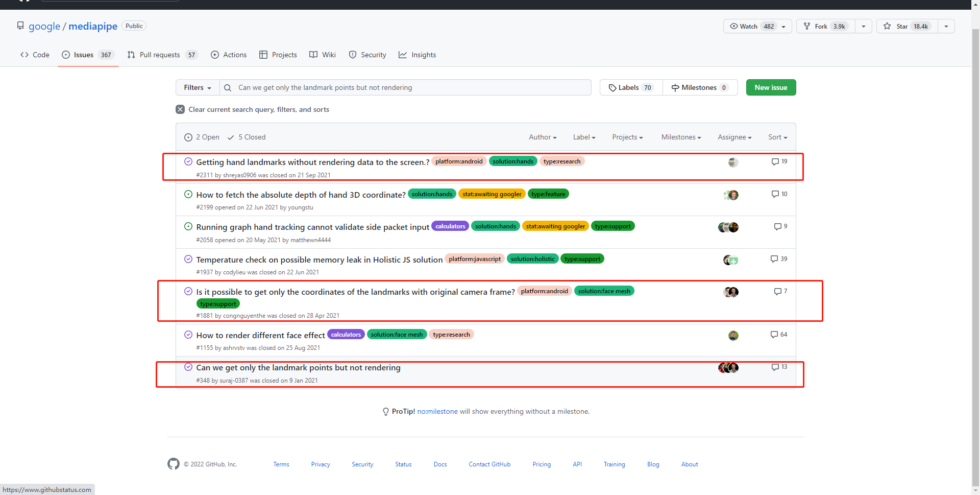Click the closed checkmark icon on issue #1881
Viewport: 980px width, 495px height.
[188, 291]
